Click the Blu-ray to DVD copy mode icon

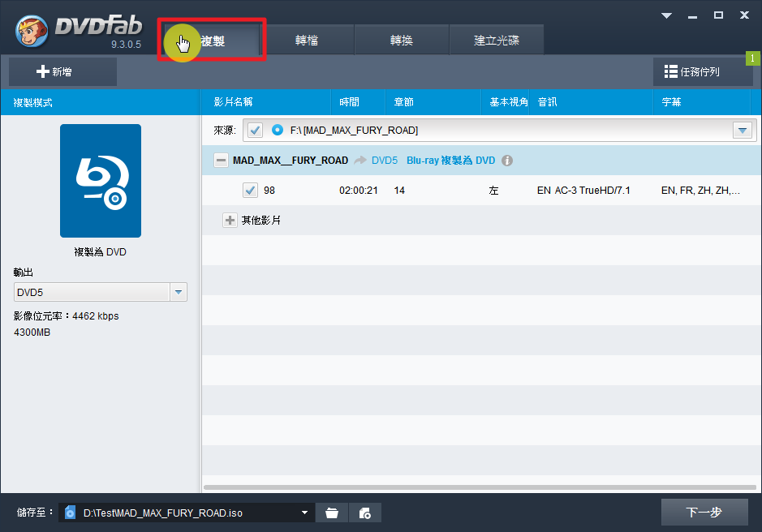click(x=101, y=181)
